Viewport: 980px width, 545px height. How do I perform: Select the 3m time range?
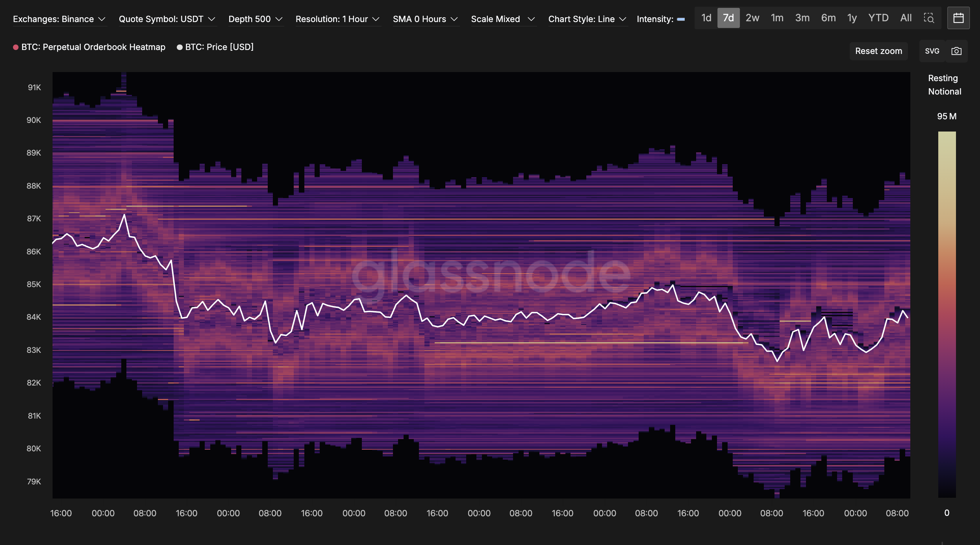802,18
